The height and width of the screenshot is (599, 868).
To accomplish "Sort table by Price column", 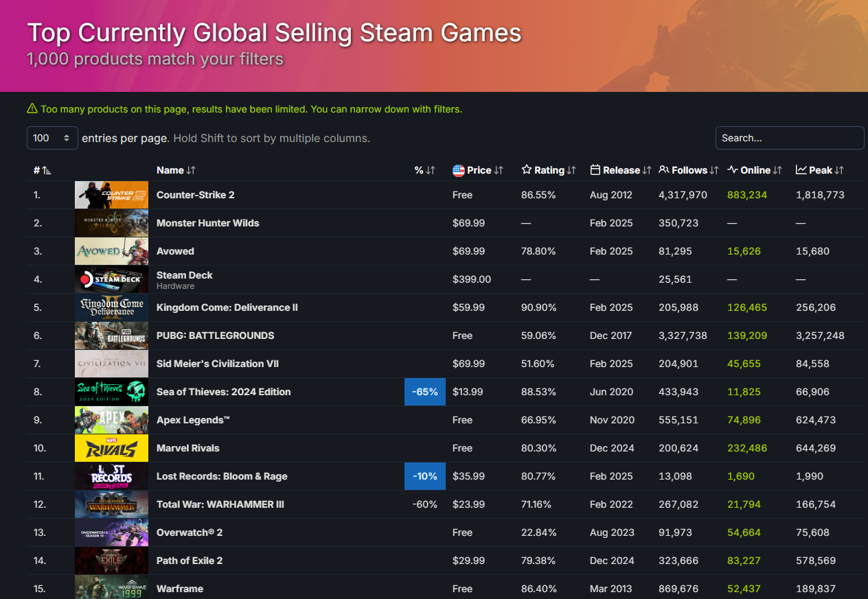I will tap(478, 170).
